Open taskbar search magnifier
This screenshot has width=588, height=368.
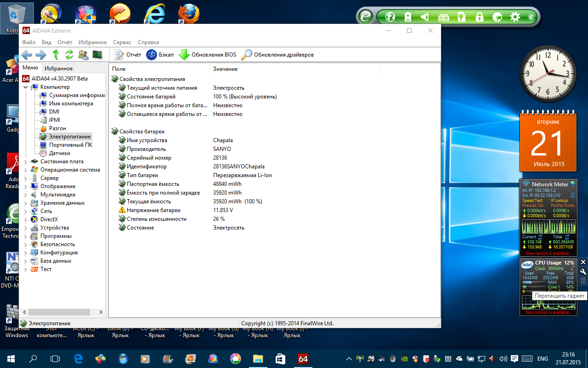tap(33, 358)
